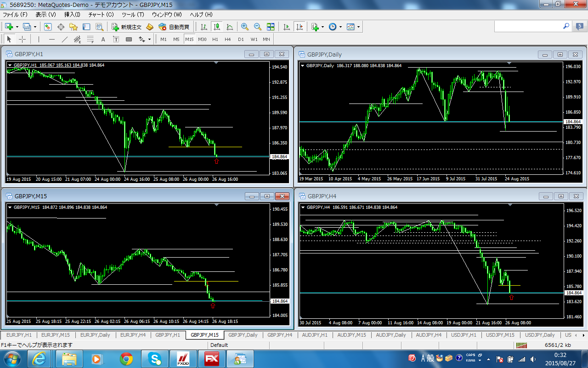Image resolution: width=588 pixels, height=368 pixels.
Task: Select the crosshair cursor tool
Action: (22, 39)
